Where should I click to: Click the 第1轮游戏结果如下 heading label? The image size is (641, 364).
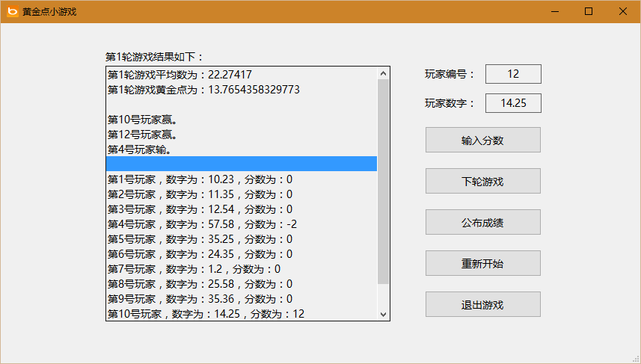155,57
